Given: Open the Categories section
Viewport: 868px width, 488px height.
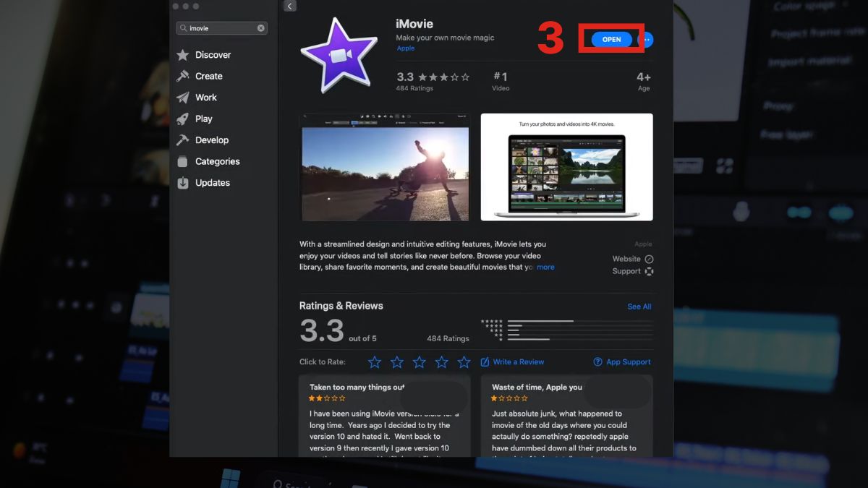Looking at the screenshot, I should point(217,161).
